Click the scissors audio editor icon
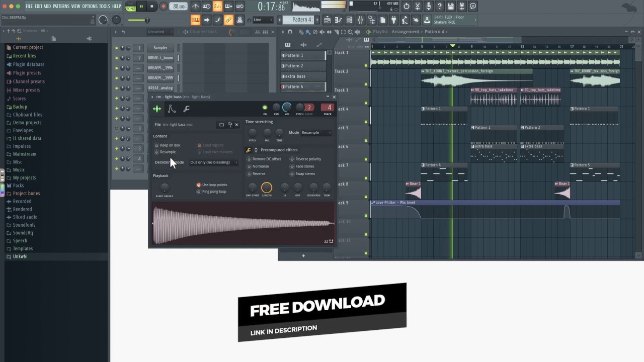 tap(417, 7)
